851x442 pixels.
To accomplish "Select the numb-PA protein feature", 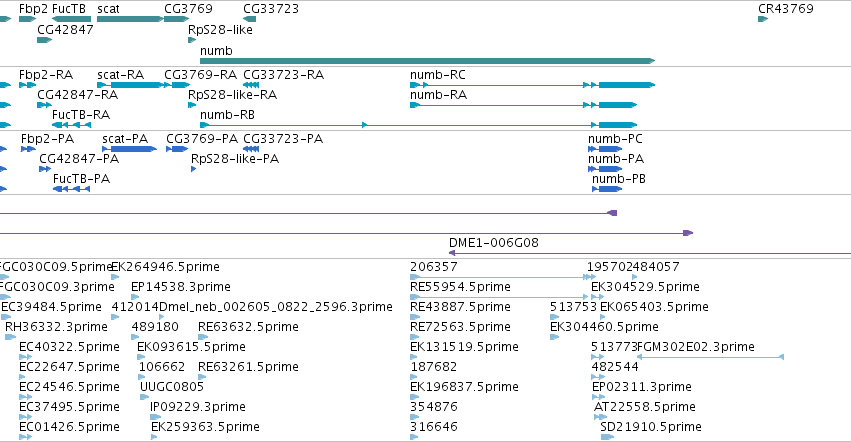I will click(605, 169).
